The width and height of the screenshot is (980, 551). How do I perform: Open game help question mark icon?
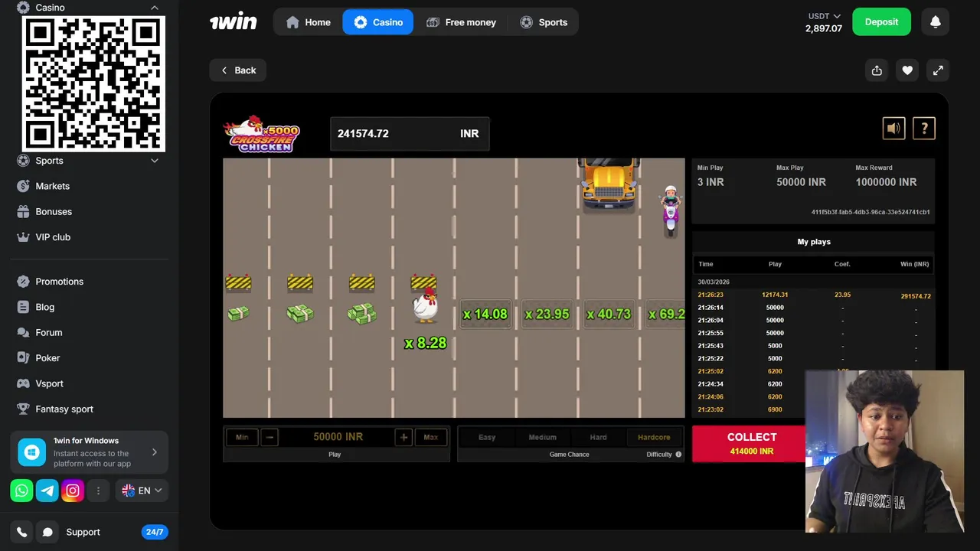(x=924, y=129)
